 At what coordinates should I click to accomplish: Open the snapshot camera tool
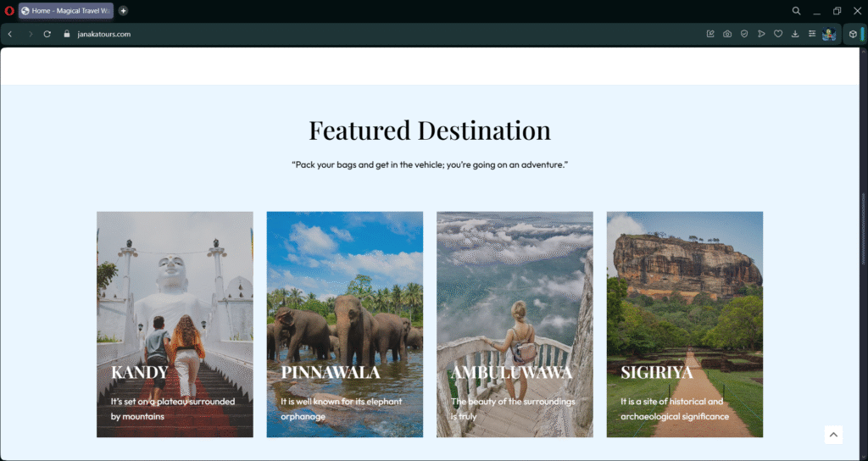coord(727,34)
